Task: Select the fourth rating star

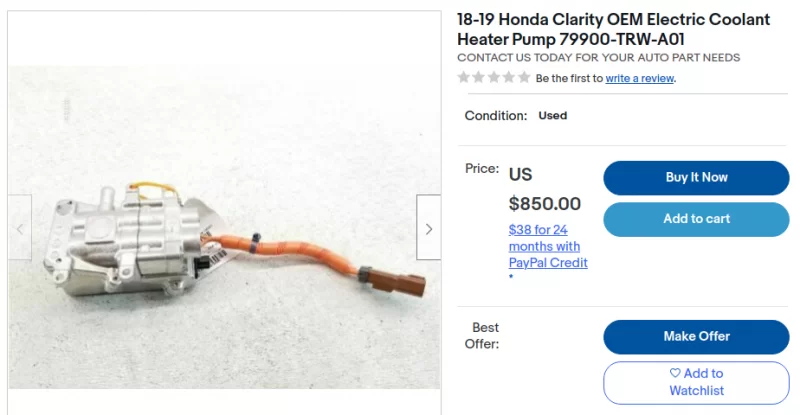Action: point(509,78)
